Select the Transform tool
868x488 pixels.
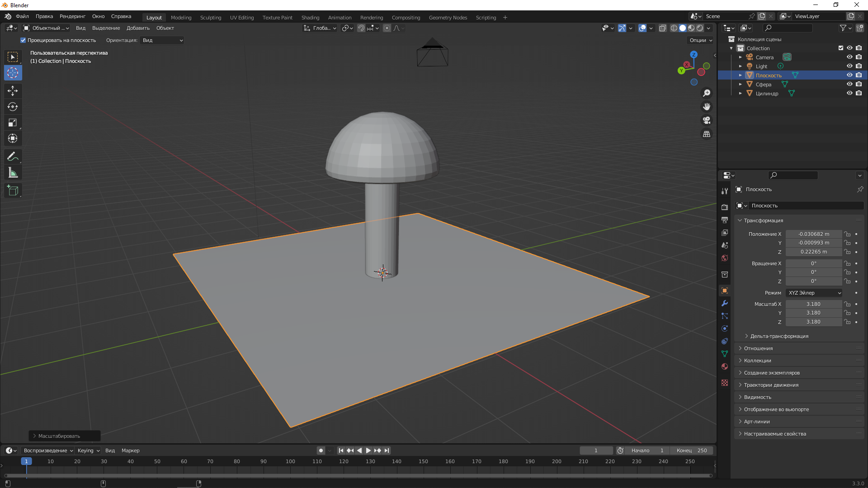(x=13, y=138)
